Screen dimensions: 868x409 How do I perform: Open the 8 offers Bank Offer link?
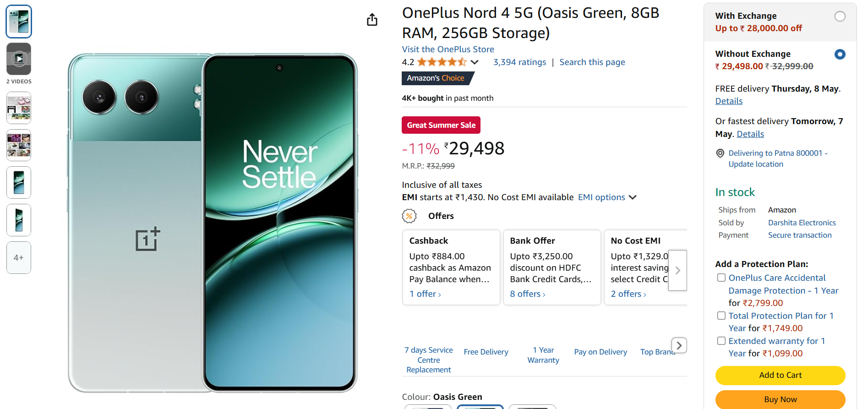pos(527,294)
